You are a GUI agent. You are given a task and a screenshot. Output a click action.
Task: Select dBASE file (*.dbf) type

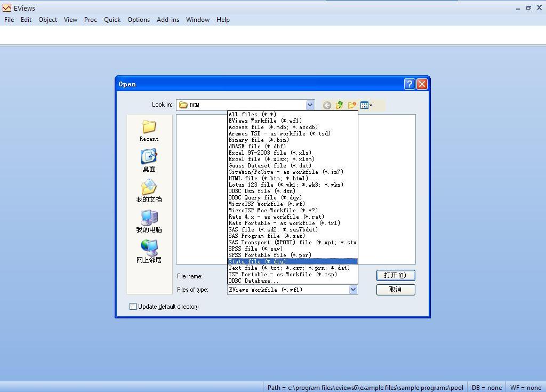pyautogui.click(x=293, y=146)
